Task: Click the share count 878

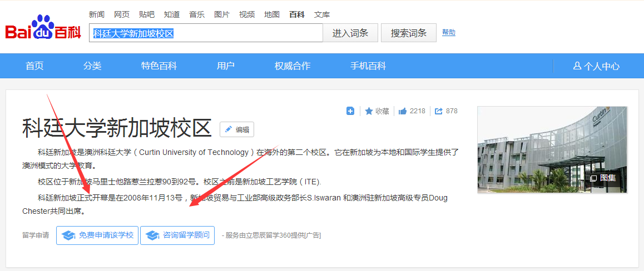Action: (x=452, y=111)
